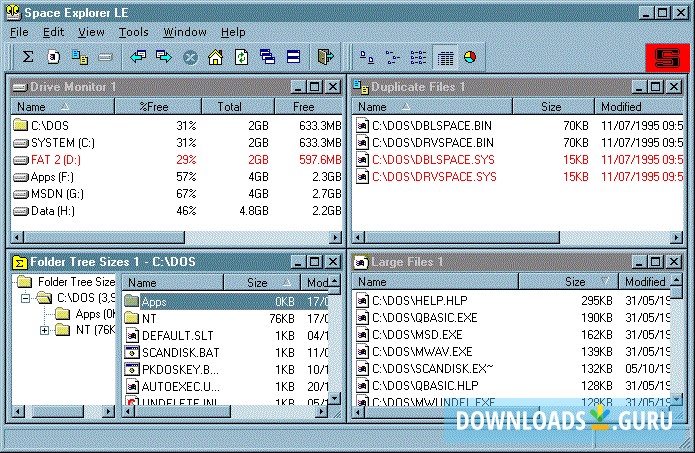Click the cascade windows toolbar icon

coord(267,57)
